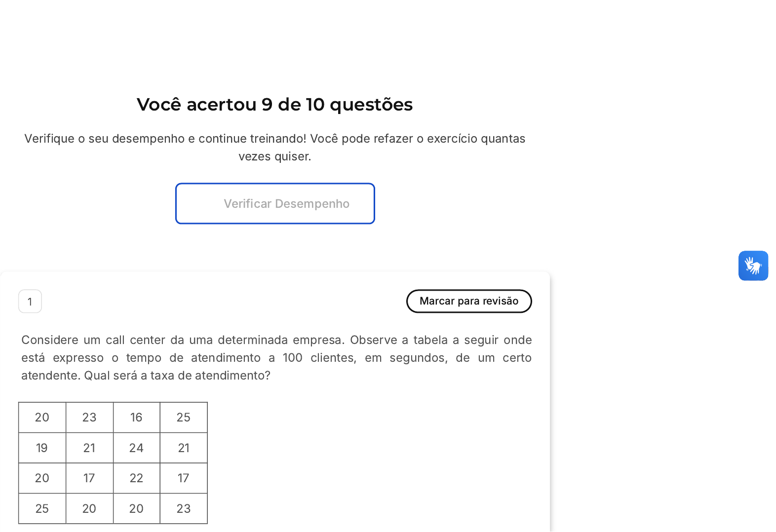Select cell 20 in the table's top row
The width and height of the screenshot is (776, 532).
tap(42, 418)
